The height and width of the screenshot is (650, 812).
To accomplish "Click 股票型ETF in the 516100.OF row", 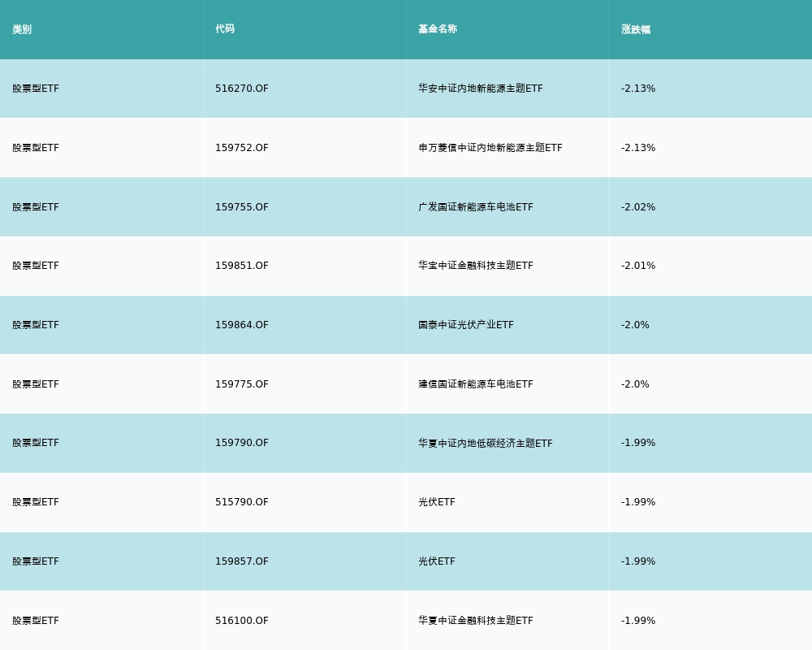I will pyautogui.click(x=36, y=621).
